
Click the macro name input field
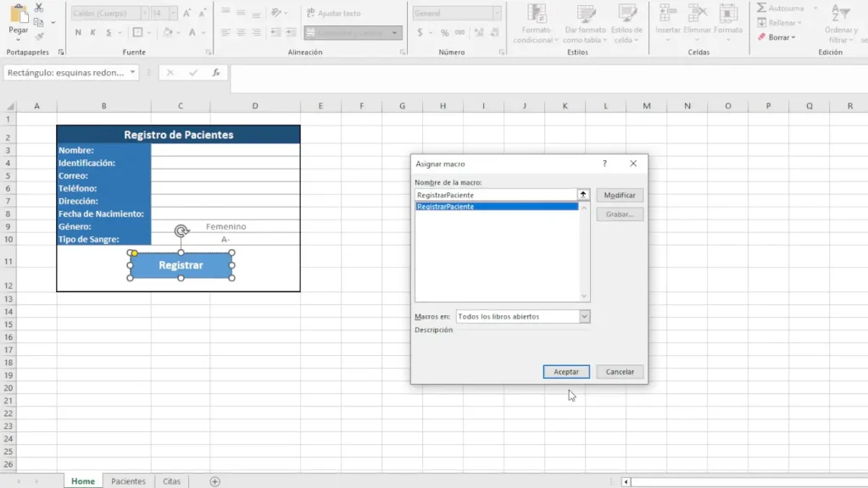tap(495, 195)
